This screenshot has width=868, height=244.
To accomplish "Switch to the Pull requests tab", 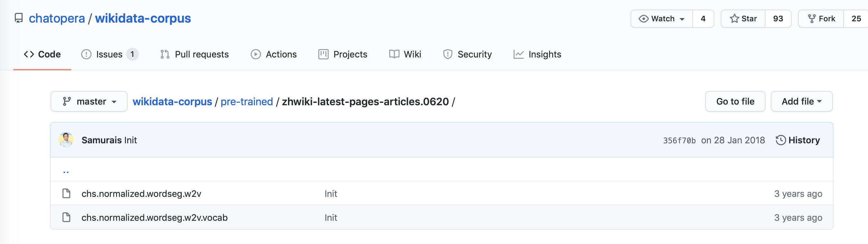I will pyautogui.click(x=194, y=54).
